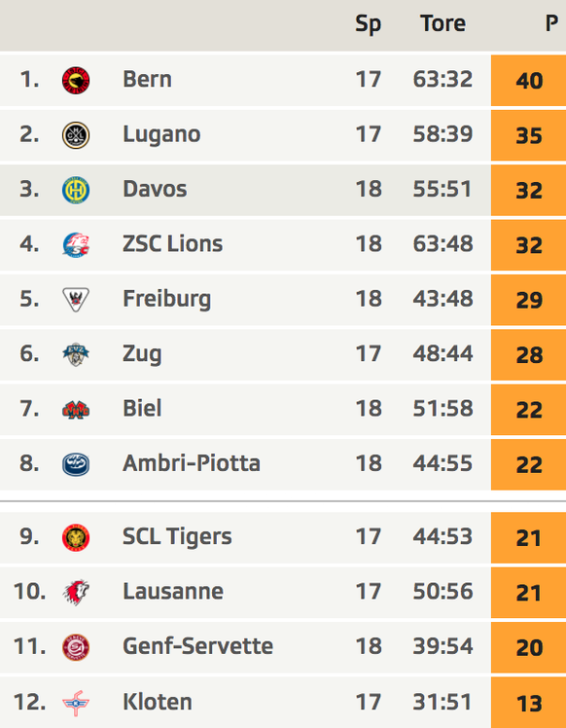Click the Bern team logo
Image resolution: width=566 pixels, height=728 pixels.
76,81
